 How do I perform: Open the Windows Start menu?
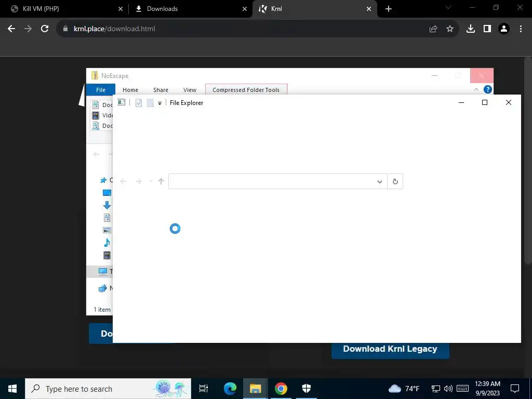(x=12, y=389)
